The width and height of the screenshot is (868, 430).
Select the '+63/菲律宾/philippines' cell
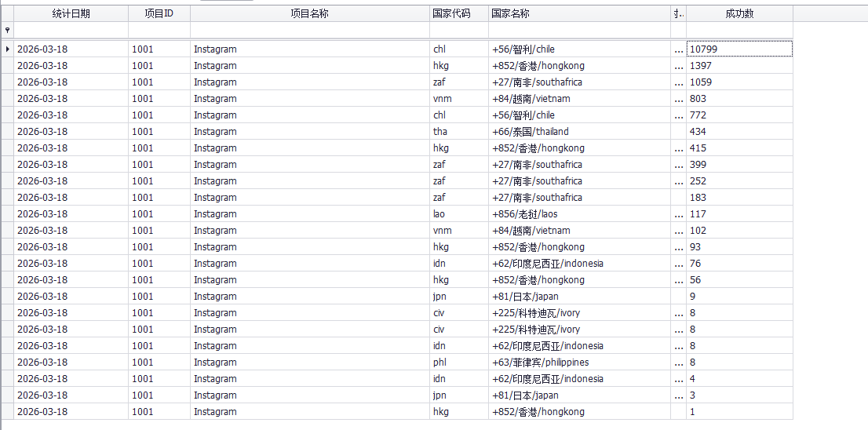(x=580, y=363)
